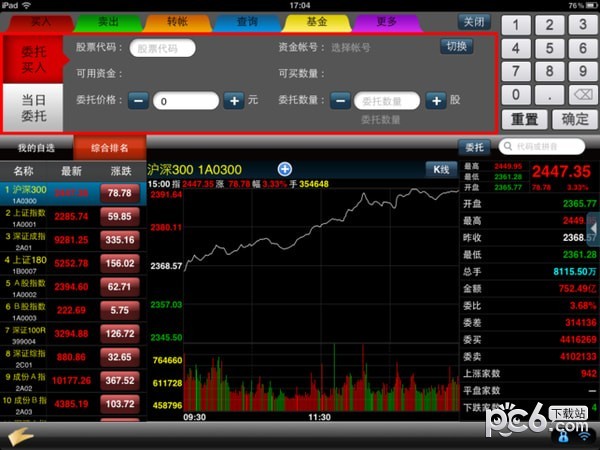
Task: Select 成份A指 row in index list
Action: pos(73,381)
